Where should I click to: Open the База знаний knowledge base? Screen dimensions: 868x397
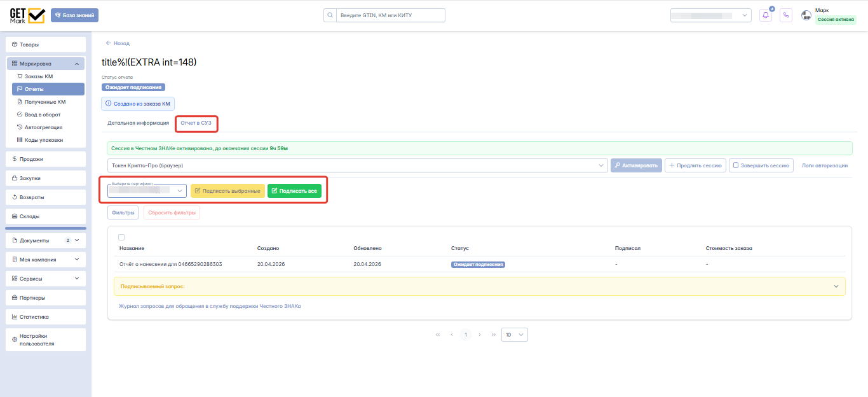tap(74, 15)
